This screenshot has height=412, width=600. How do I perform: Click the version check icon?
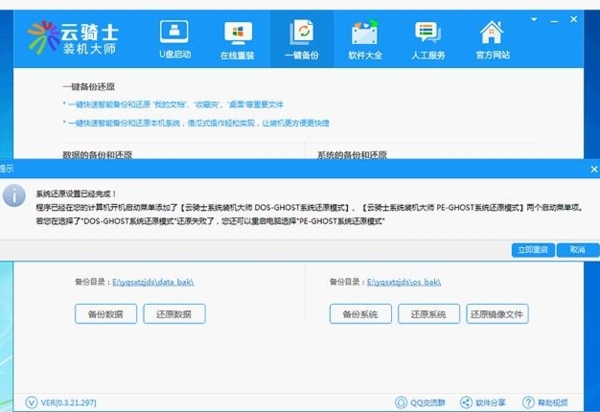click(x=31, y=402)
